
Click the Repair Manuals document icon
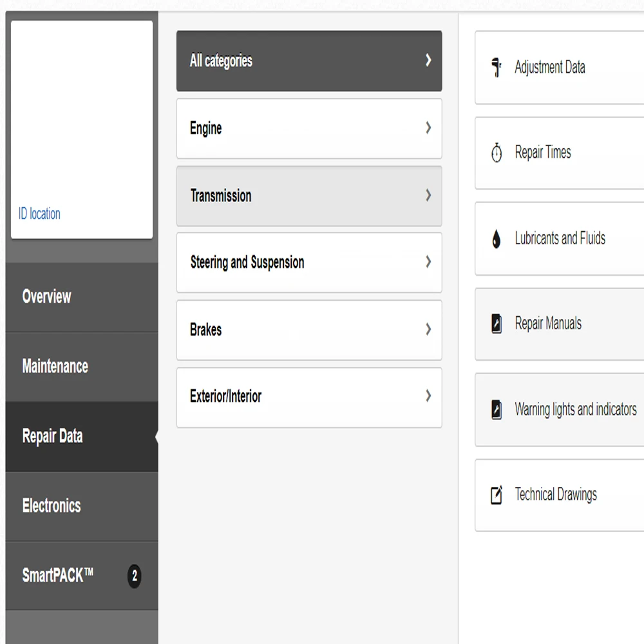point(497,323)
